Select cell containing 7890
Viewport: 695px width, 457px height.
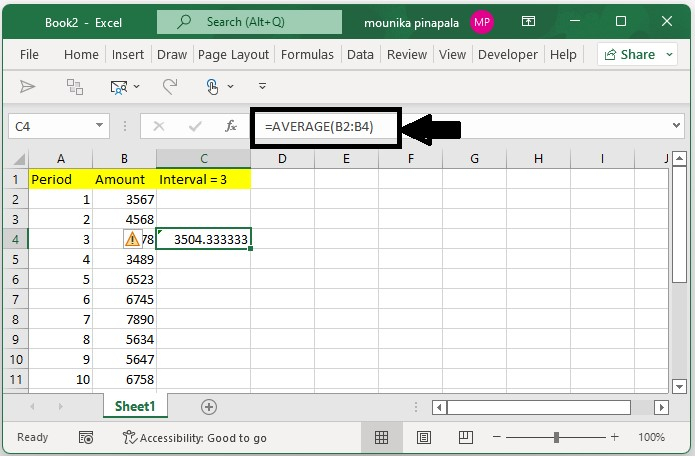pyautogui.click(x=124, y=320)
